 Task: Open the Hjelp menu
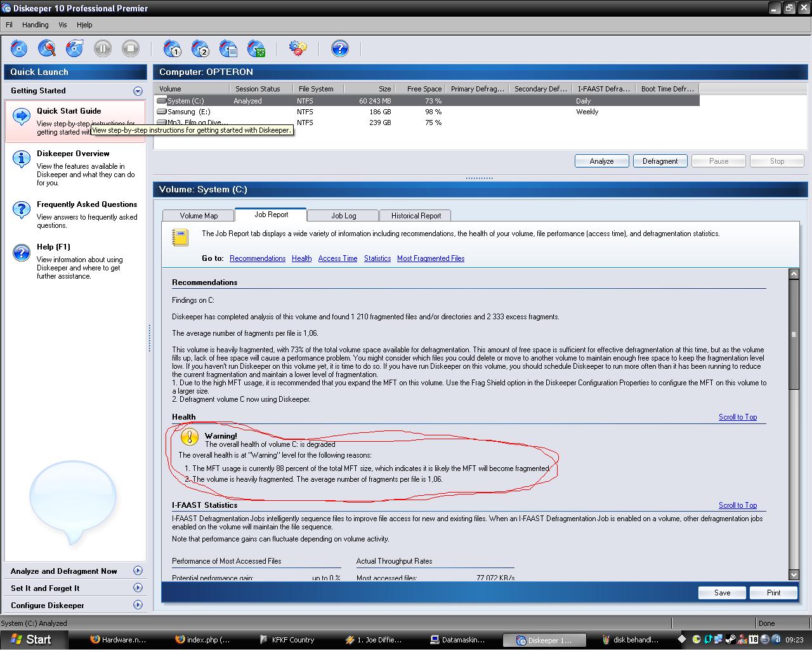[84, 25]
